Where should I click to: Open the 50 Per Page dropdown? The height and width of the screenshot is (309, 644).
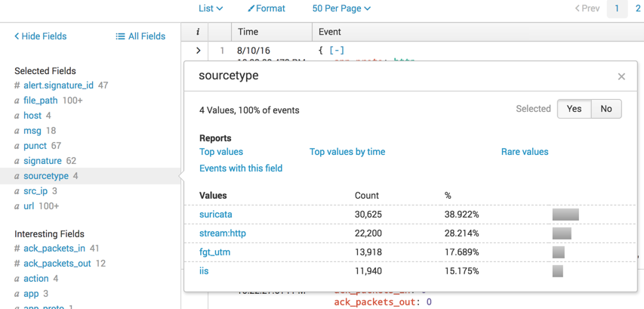341,9
